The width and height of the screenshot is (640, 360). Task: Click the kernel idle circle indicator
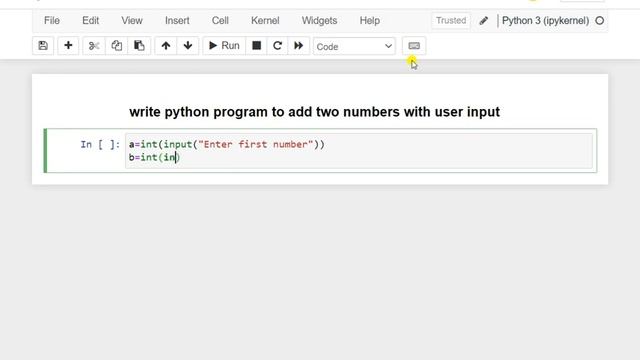coord(600,20)
